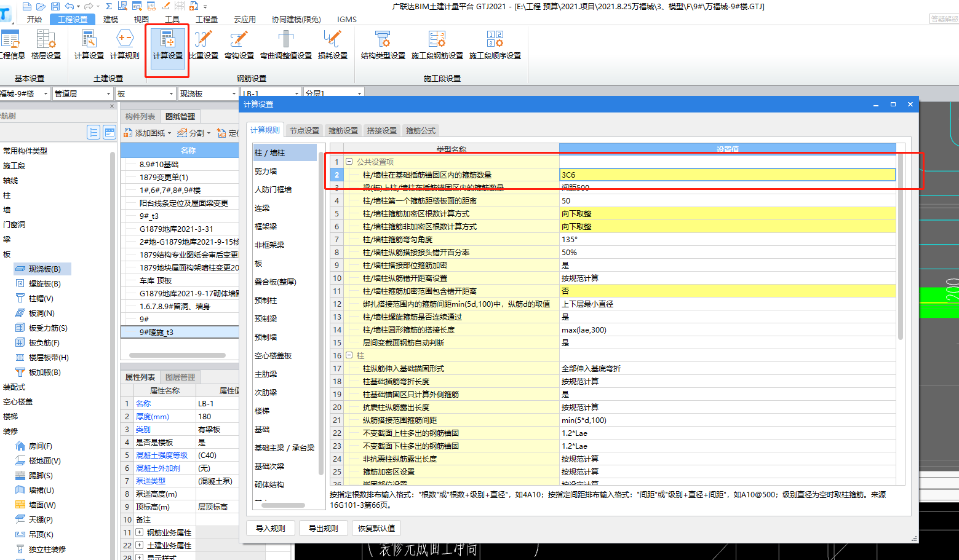Collapse the 柱 settings group
959x560 pixels.
349,355
